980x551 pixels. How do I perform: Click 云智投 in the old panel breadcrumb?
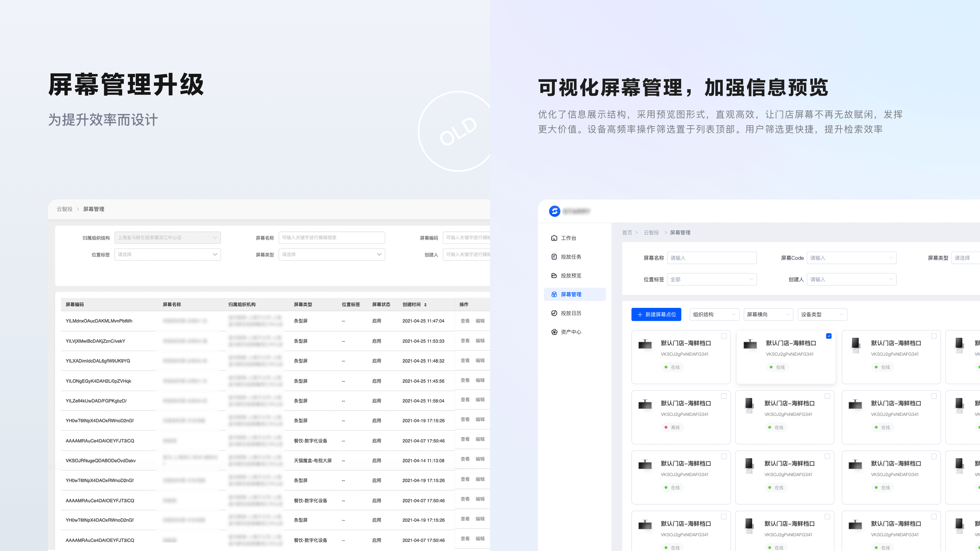[64, 209]
